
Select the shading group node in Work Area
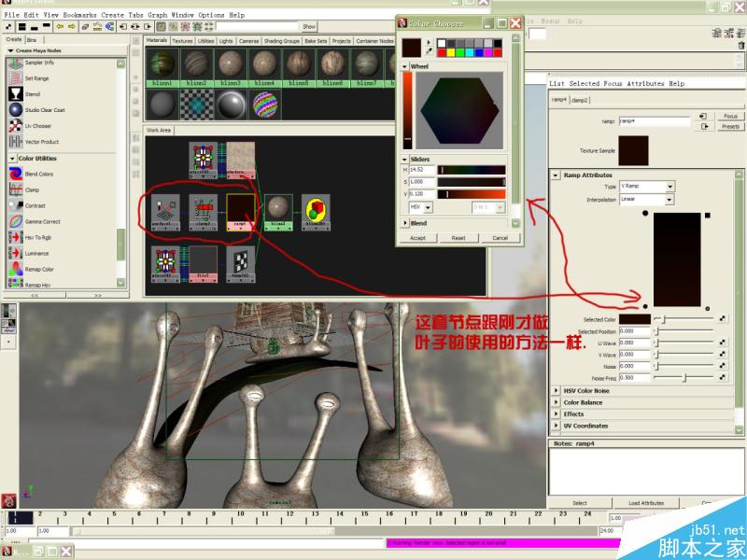click(x=316, y=212)
